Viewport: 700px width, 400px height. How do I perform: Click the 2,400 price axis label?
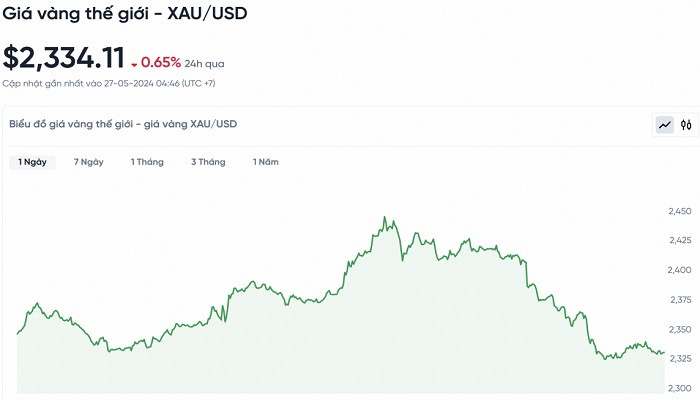[680, 270]
